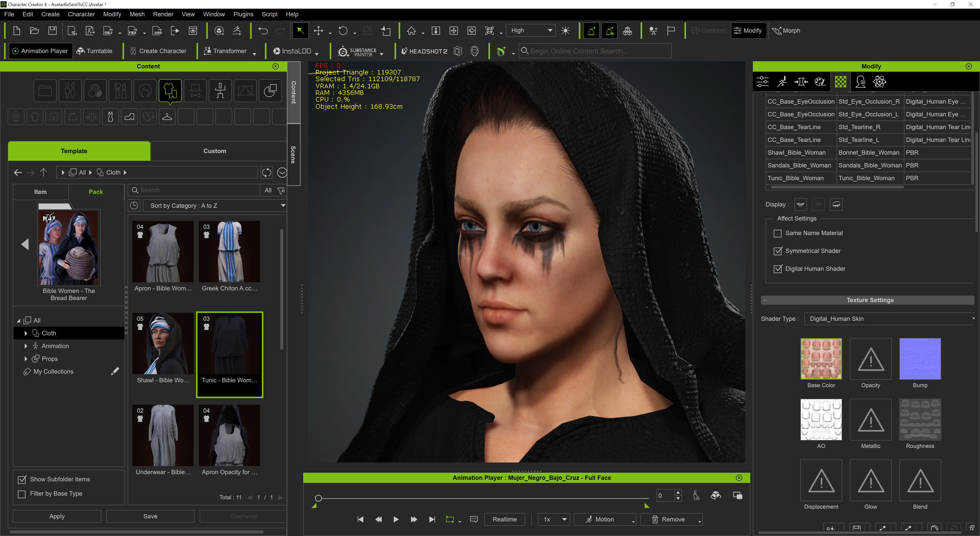Click the Bump texture swatch
The image size is (980, 536).
920,359
